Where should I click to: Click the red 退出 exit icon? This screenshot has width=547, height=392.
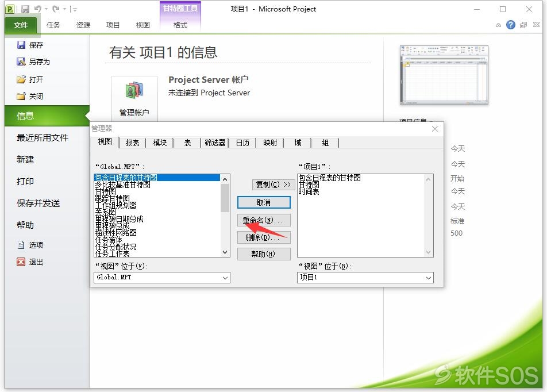coord(21,262)
